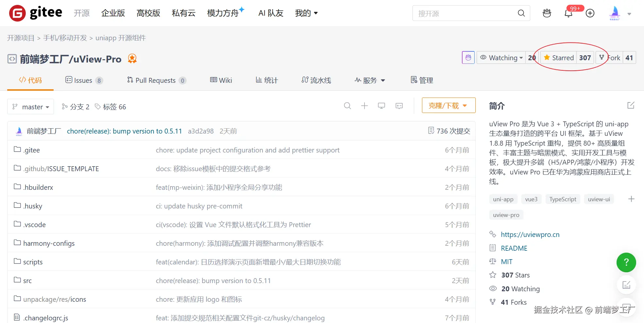Open the Web IDE monitor icon
The width and height of the screenshot is (644, 323).
click(x=381, y=106)
